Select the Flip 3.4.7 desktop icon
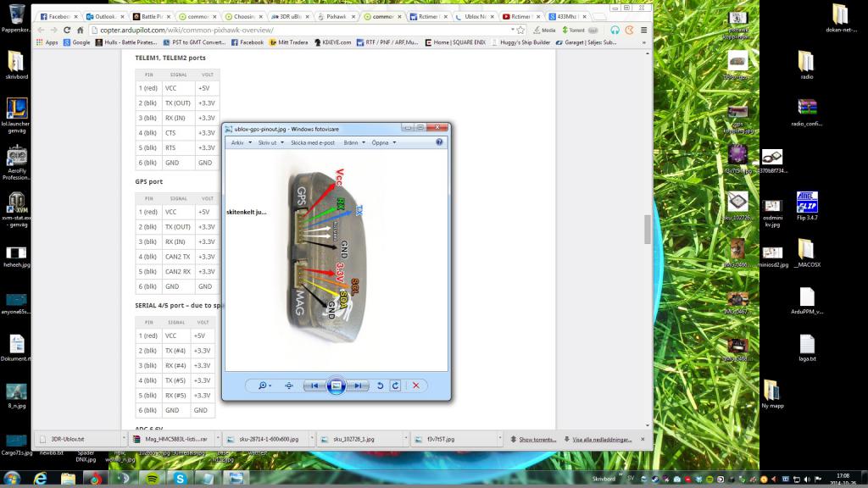The width and height of the screenshot is (868, 488). coord(807,206)
